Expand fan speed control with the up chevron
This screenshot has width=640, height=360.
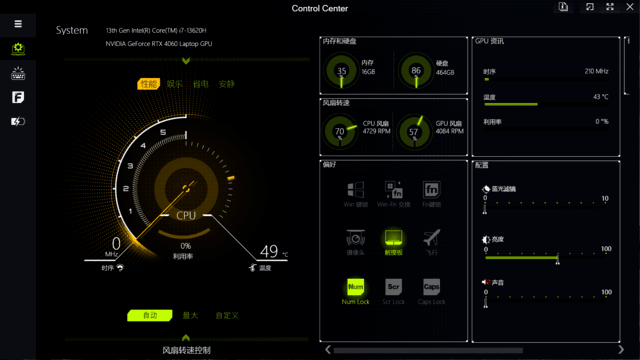click(186, 338)
